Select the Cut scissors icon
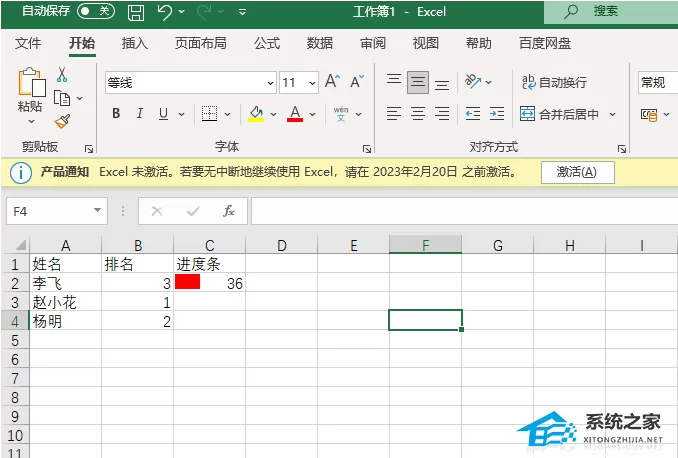Image resolution: width=678 pixels, height=458 pixels. tap(62, 75)
